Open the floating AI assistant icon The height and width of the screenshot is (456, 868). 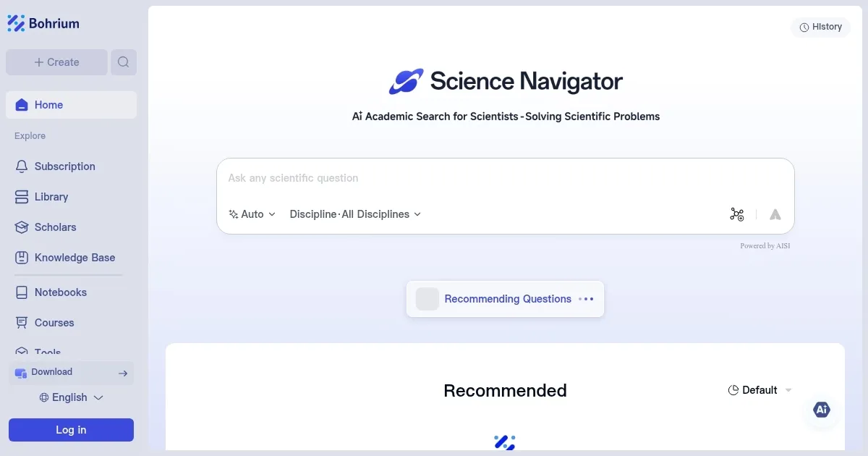point(821,410)
